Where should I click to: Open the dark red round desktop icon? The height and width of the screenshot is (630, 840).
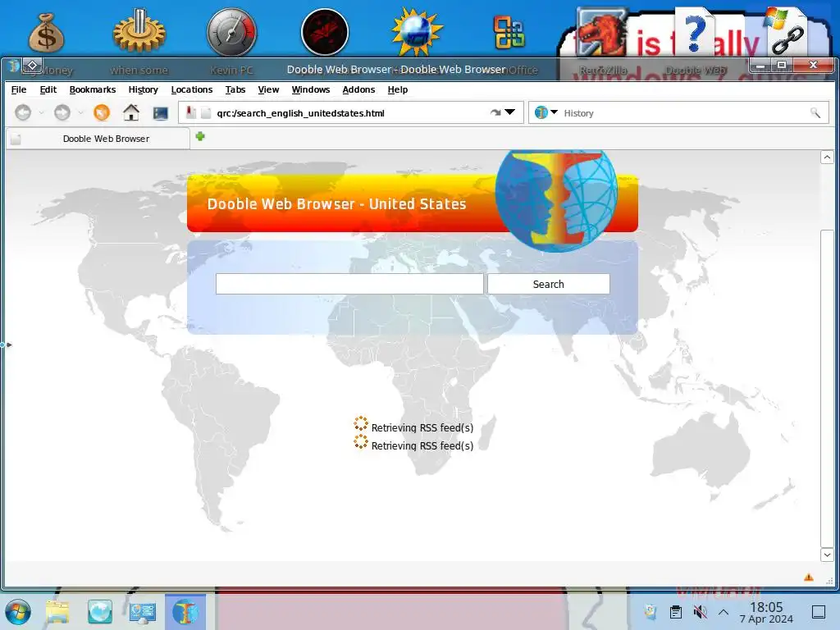(325, 32)
